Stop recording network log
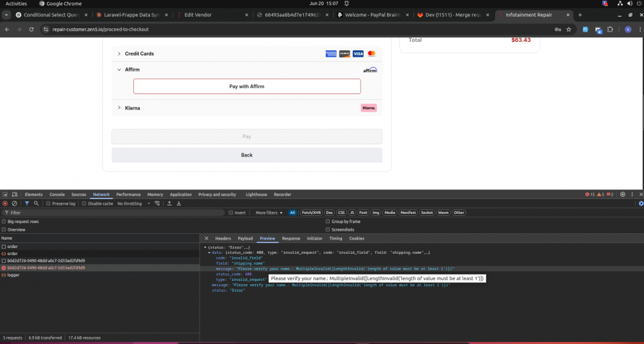Viewport: 644px width, 344px height. pyautogui.click(x=5, y=204)
